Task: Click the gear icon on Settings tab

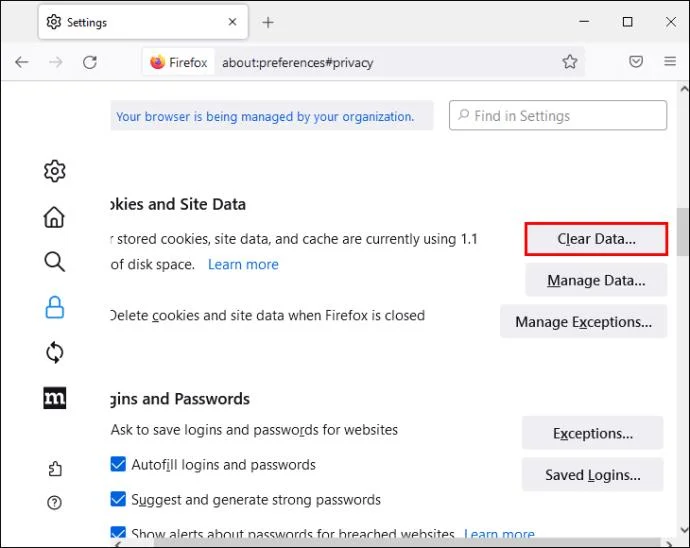Action: coord(54,22)
